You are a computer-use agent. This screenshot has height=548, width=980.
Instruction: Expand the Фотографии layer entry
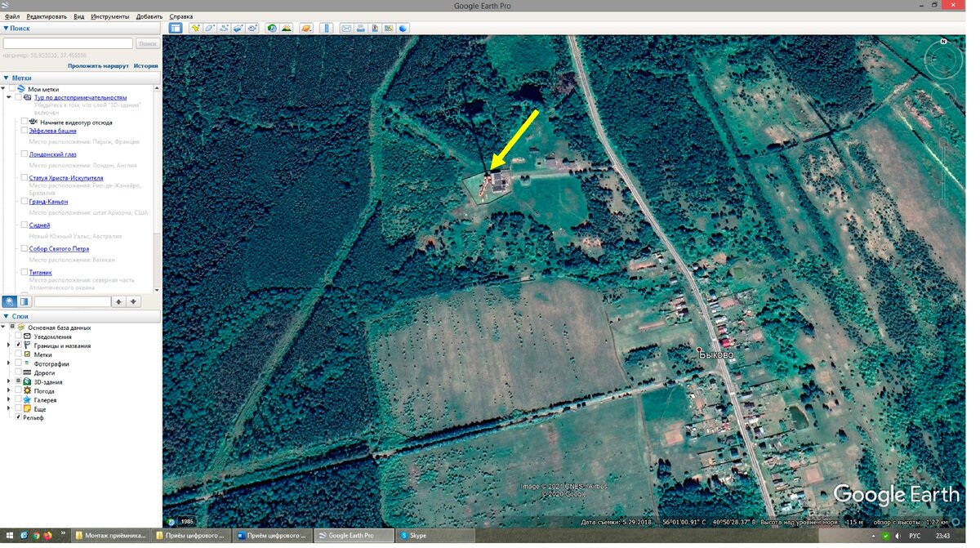[7, 363]
